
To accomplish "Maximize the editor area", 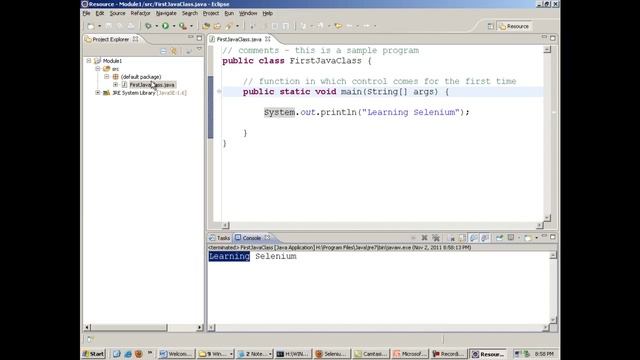I will pos(553,38).
